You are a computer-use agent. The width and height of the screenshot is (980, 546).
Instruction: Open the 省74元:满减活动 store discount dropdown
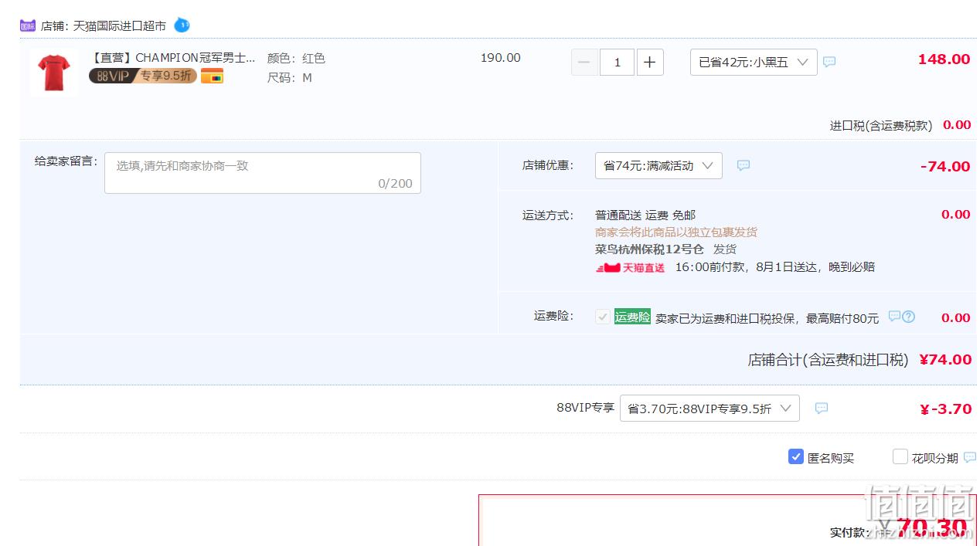pyautogui.click(x=658, y=166)
